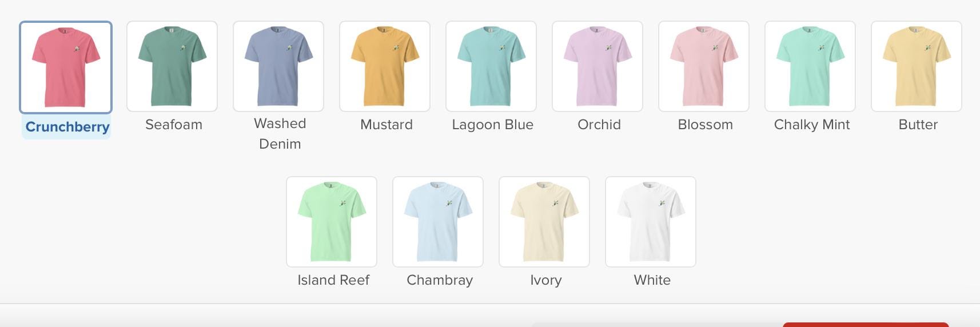Select the Ivory t-shirt thumbnail
Image resolution: width=980 pixels, height=327 pixels.
coord(544,222)
